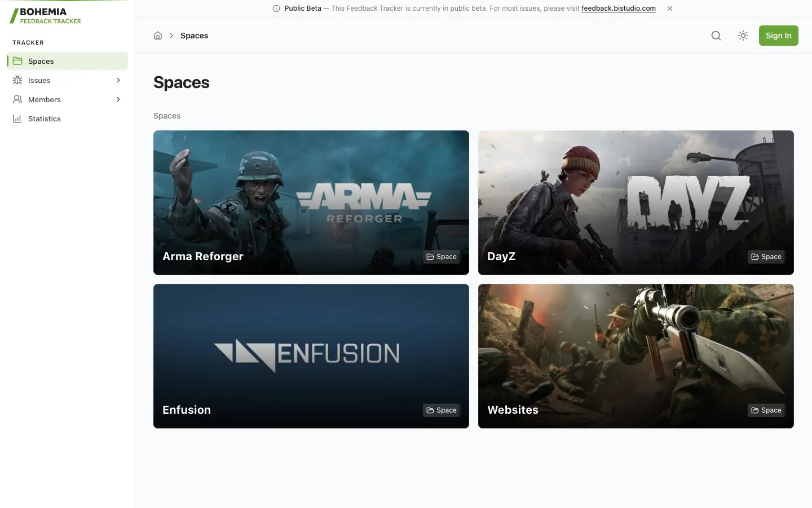Screen dimensions: 812x508
Task: Dismiss the Public Beta banner
Action: pos(670,8)
